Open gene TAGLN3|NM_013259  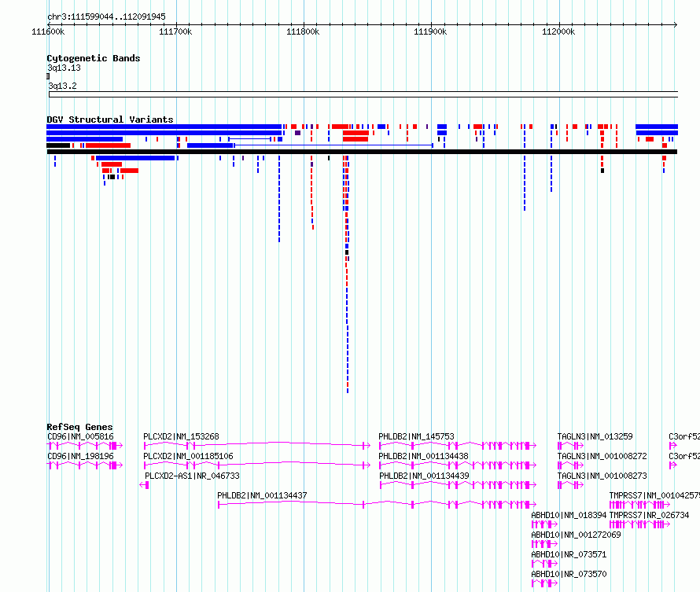595,436
